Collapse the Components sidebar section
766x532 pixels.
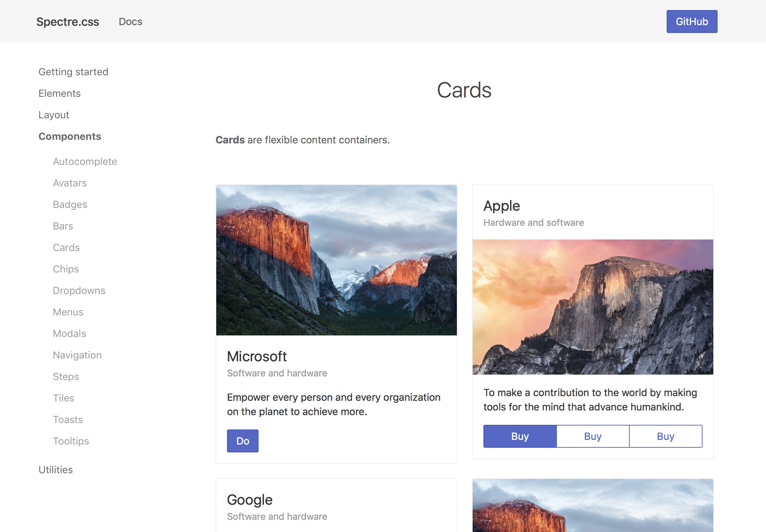coord(70,136)
